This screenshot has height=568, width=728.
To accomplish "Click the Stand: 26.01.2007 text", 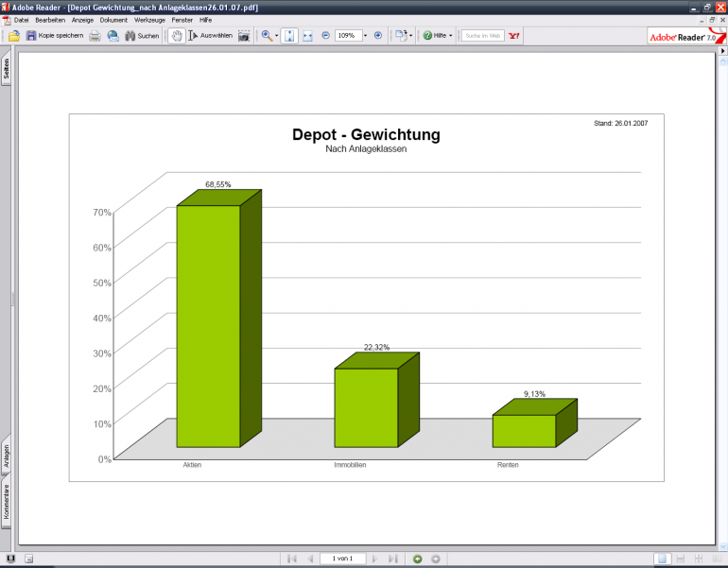I will click(x=621, y=124).
